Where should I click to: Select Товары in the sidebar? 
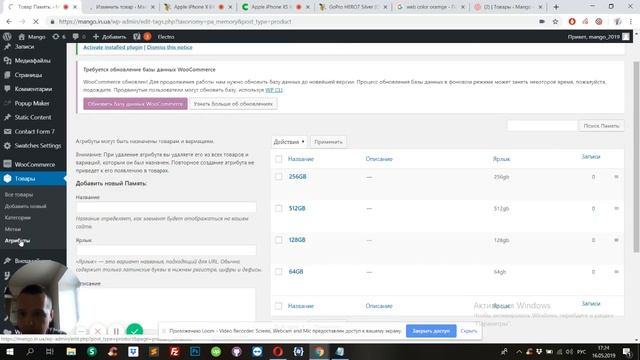pyautogui.click(x=25, y=179)
